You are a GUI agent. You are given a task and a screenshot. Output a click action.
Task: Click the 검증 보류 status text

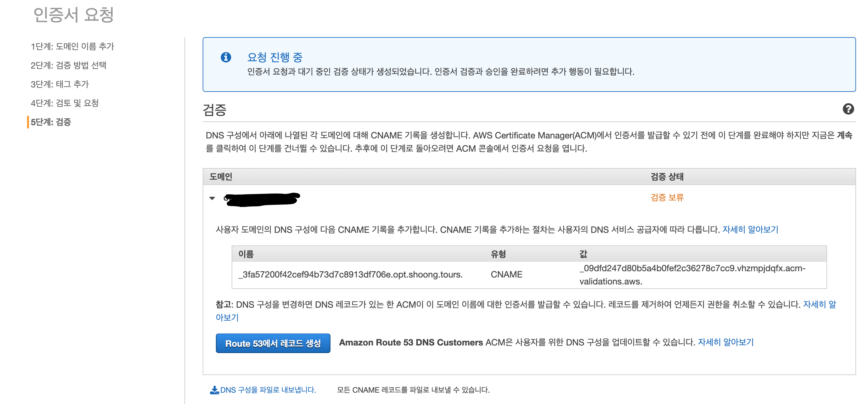click(x=667, y=198)
